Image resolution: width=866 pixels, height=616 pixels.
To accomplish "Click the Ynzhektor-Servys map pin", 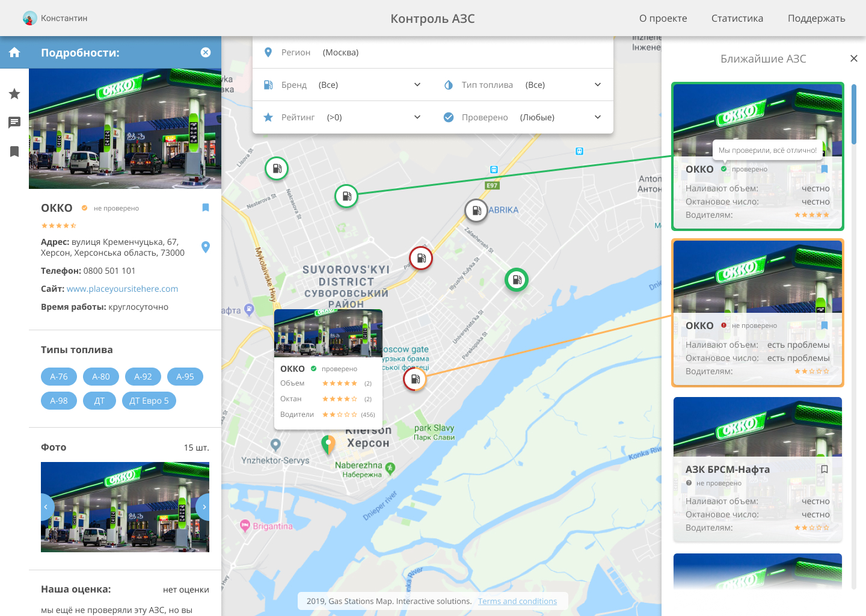I will pos(275,445).
